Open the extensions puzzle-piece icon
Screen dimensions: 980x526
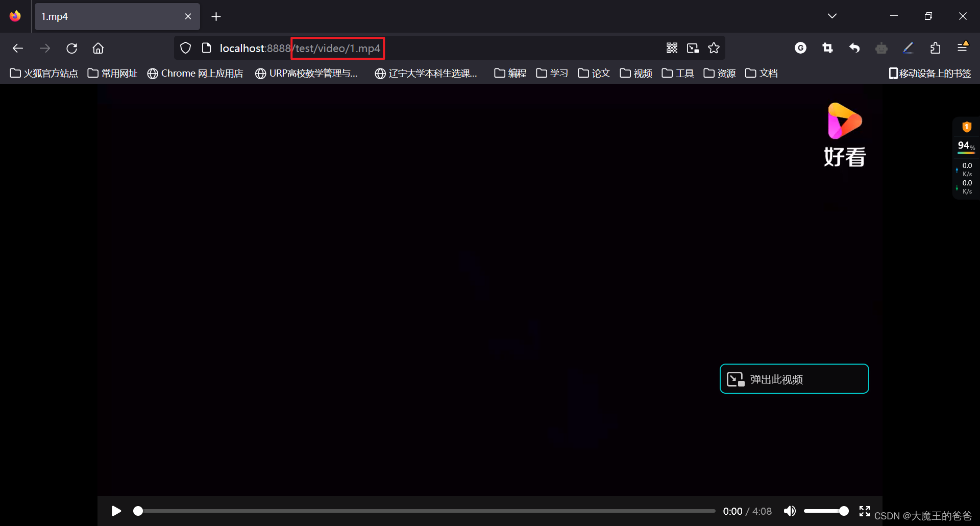(x=935, y=47)
